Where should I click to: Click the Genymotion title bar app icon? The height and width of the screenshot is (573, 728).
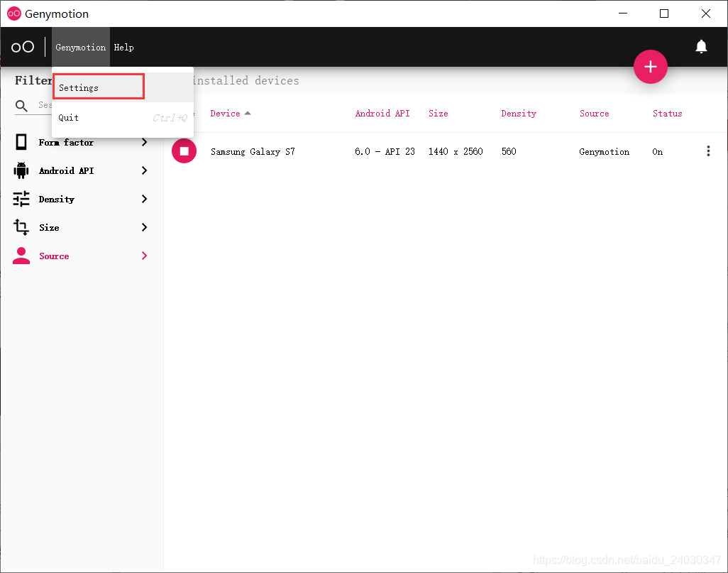(x=14, y=13)
